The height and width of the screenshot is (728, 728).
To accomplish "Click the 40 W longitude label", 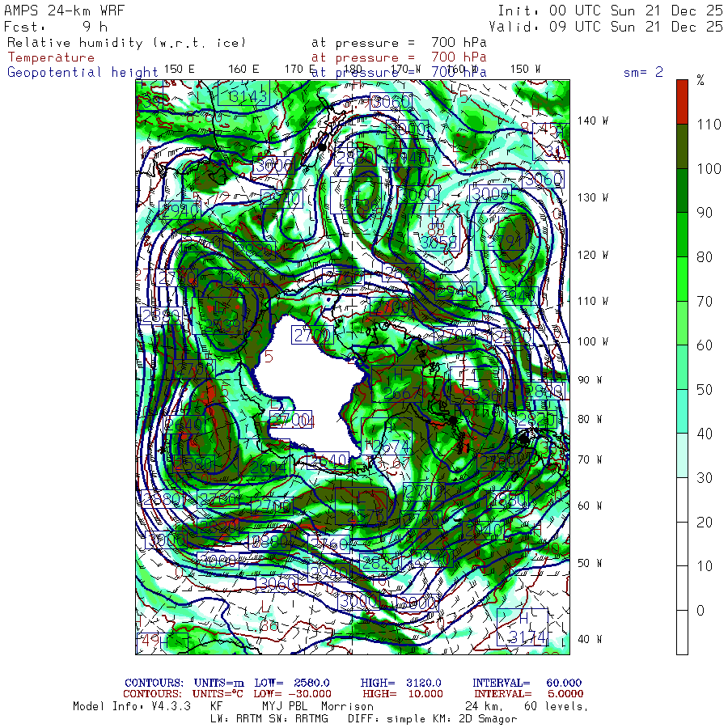I will tap(590, 639).
